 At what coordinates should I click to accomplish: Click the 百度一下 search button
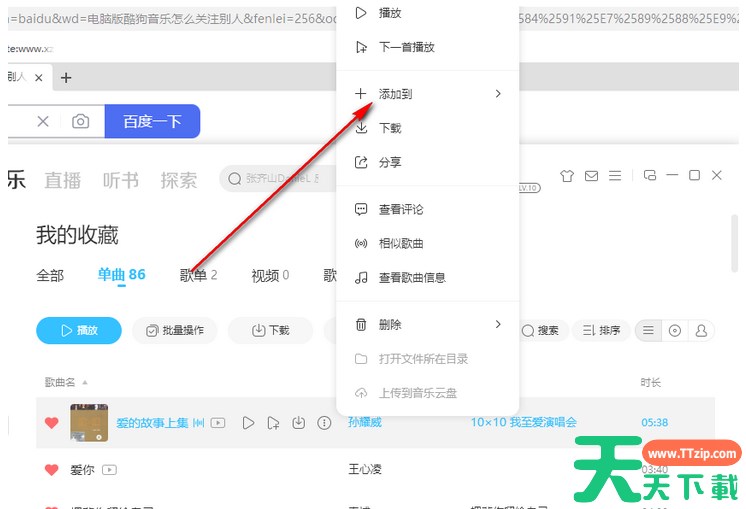coord(152,121)
